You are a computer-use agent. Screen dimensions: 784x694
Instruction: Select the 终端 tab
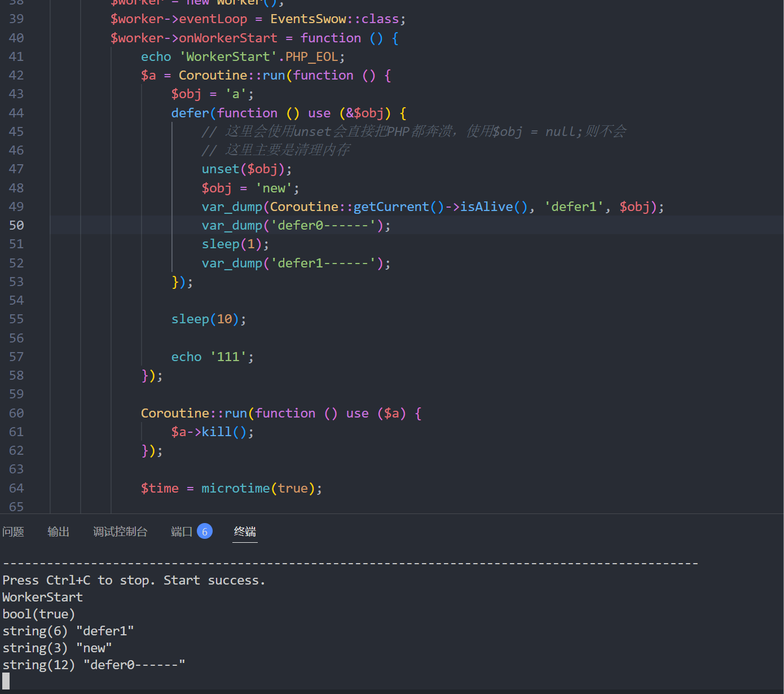pyautogui.click(x=245, y=532)
